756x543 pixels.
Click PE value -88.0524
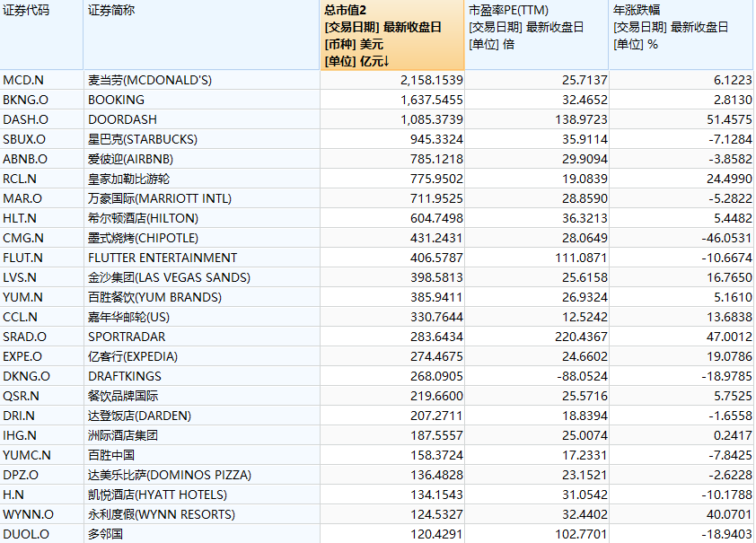[582, 376]
